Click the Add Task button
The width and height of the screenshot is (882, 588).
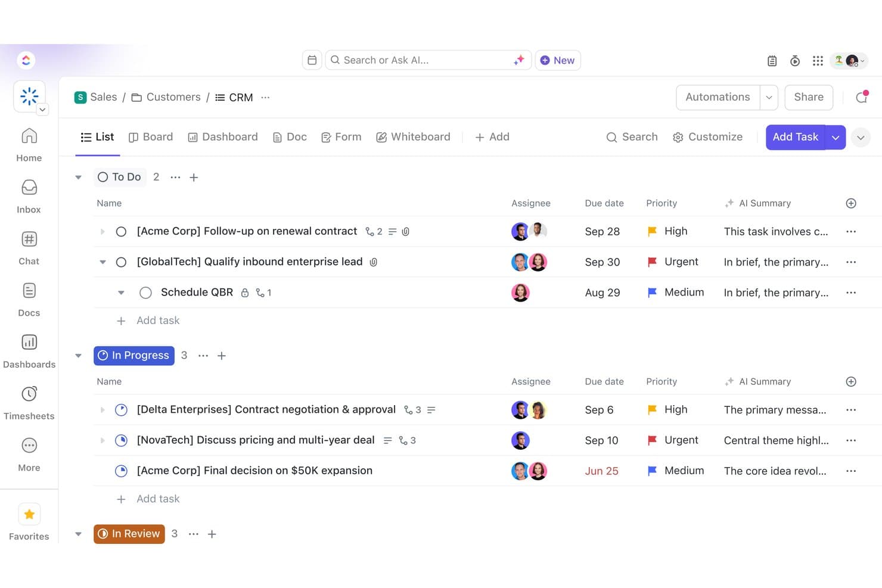tap(796, 137)
